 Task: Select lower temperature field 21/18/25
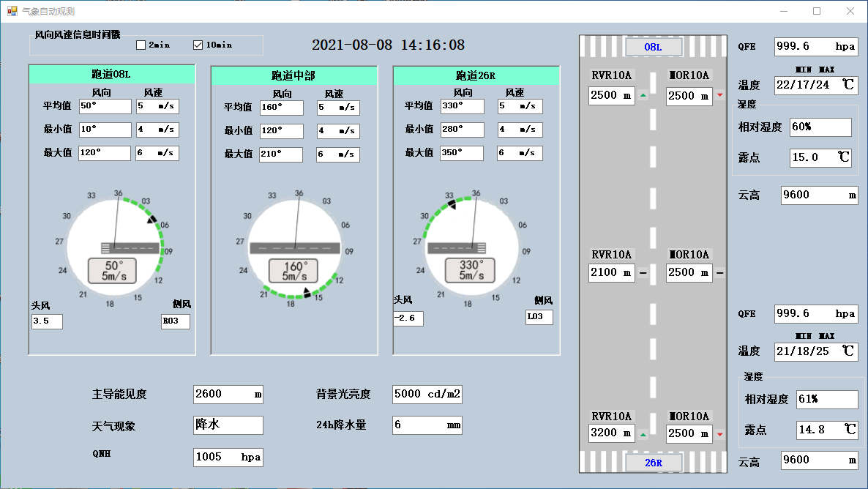pyautogui.click(x=816, y=351)
